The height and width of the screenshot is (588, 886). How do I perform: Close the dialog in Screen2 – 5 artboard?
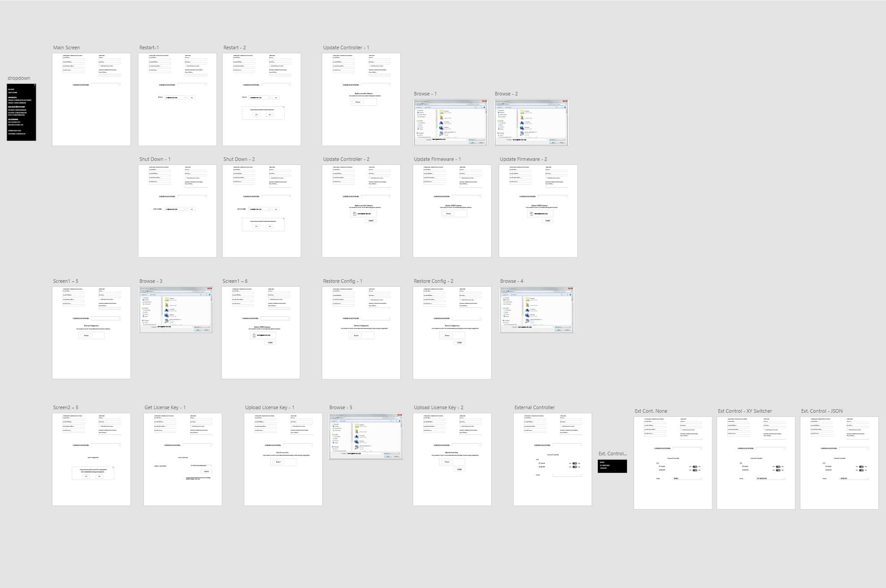pos(113,467)
